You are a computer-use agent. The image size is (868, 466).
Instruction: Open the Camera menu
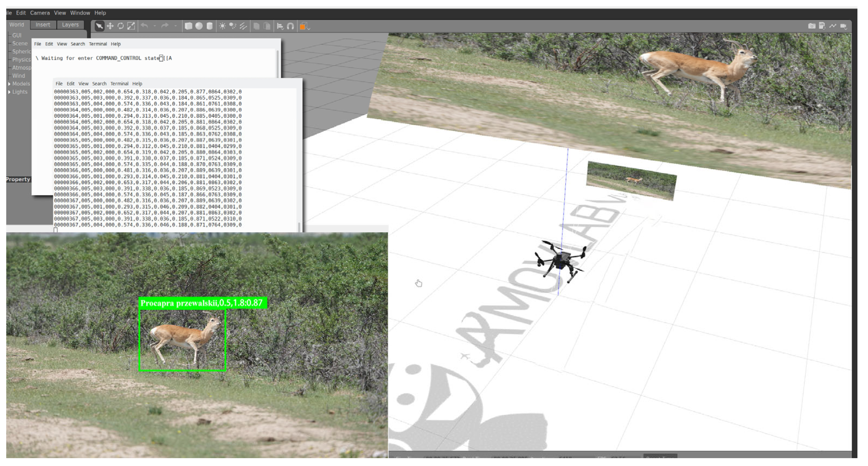(40, 13)
